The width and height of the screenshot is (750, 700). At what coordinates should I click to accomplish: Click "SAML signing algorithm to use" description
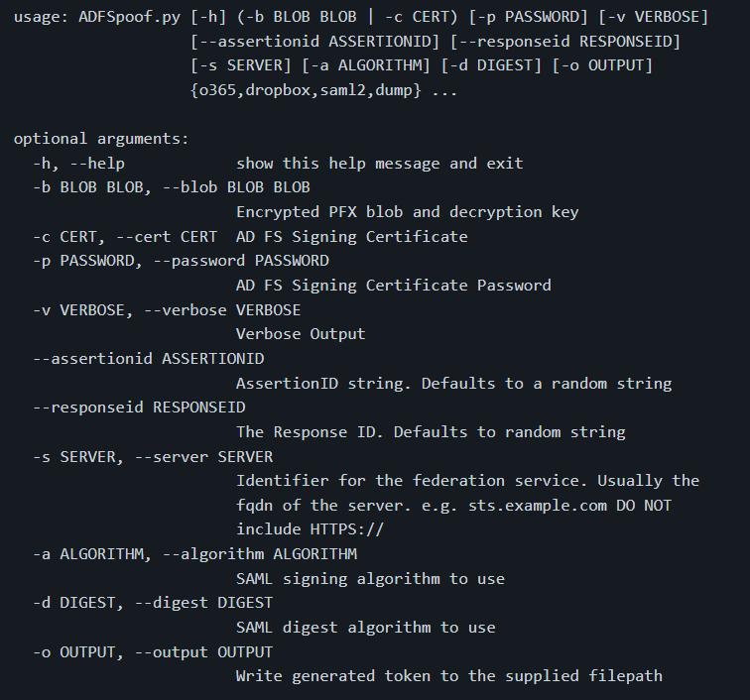370,579
